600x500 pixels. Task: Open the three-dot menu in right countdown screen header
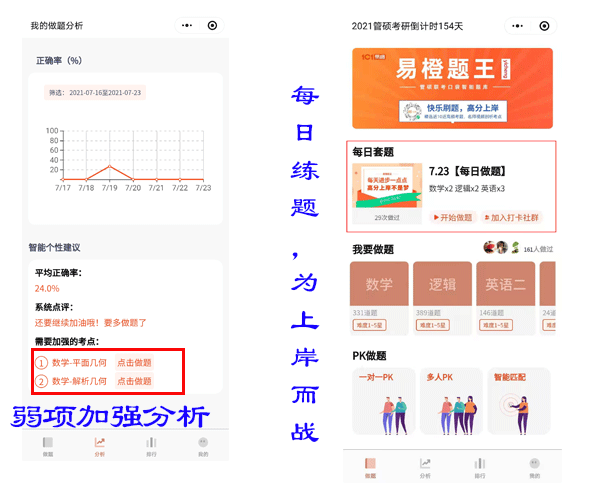click(517, 26)
